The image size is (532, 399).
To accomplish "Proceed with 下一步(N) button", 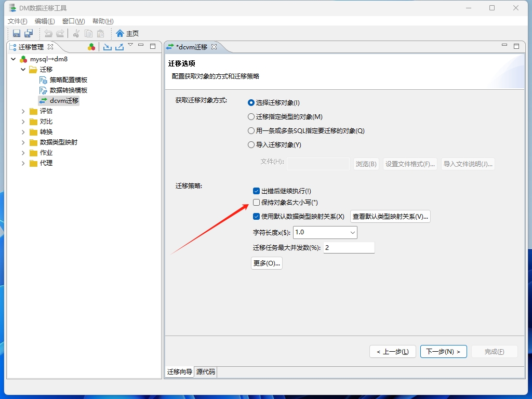I will pos(444,352).
